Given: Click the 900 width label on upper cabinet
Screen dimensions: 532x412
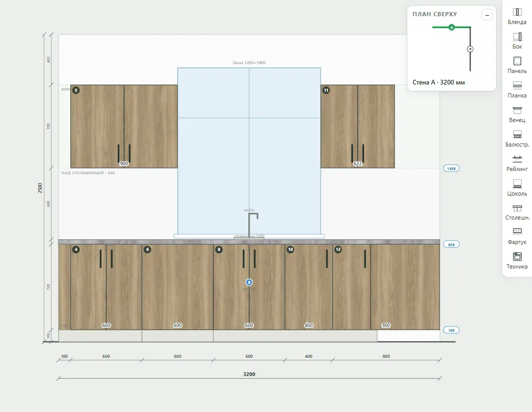Looking at the screenshot, I should [124, 164].
